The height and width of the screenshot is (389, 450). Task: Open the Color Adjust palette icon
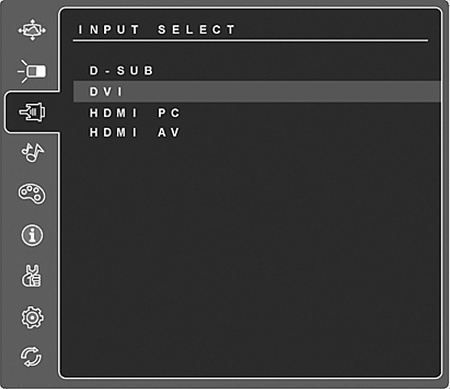[32, 194]
